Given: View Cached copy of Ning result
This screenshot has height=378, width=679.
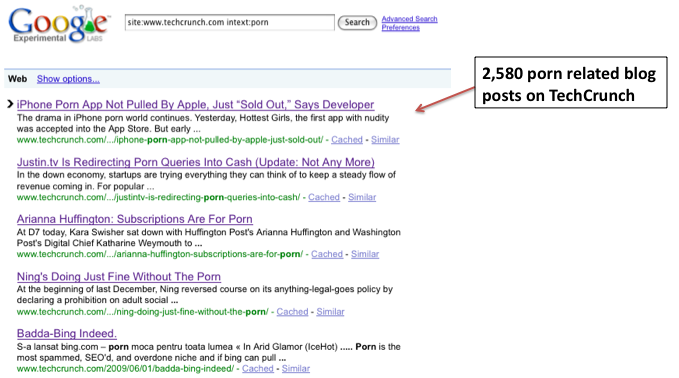Looking at the screenshot, I should click(x=292, y=311).
